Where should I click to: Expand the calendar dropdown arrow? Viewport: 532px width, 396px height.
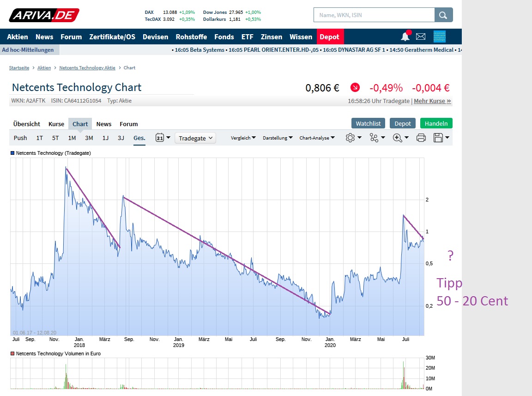coord(168,138)
